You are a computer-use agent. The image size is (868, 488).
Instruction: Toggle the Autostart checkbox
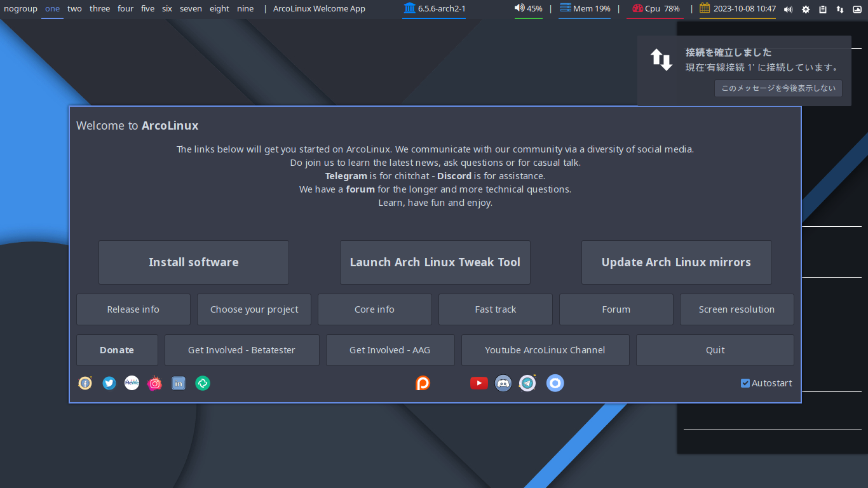point(745,383)
